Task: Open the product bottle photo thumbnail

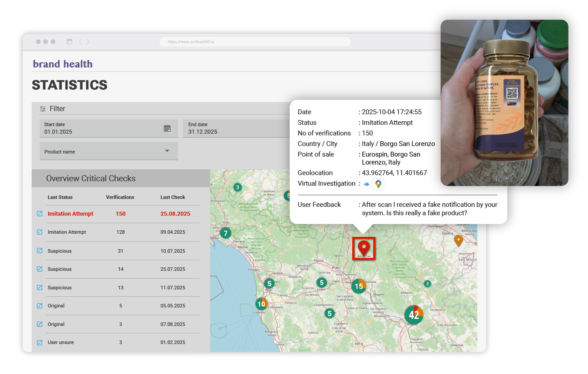Action: (x=504, y=103)
